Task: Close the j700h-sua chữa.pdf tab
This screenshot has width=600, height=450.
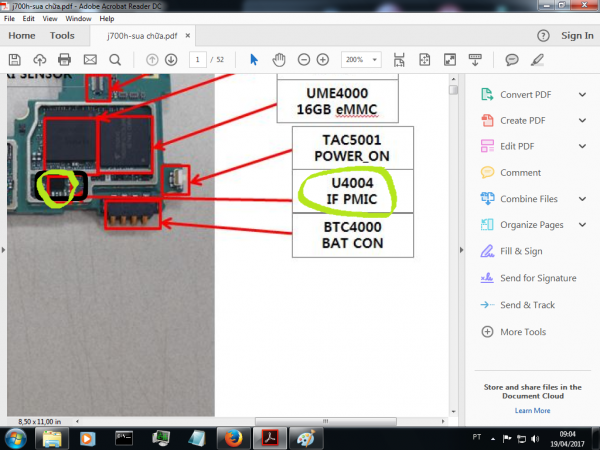Action: [x=188, y=36]
